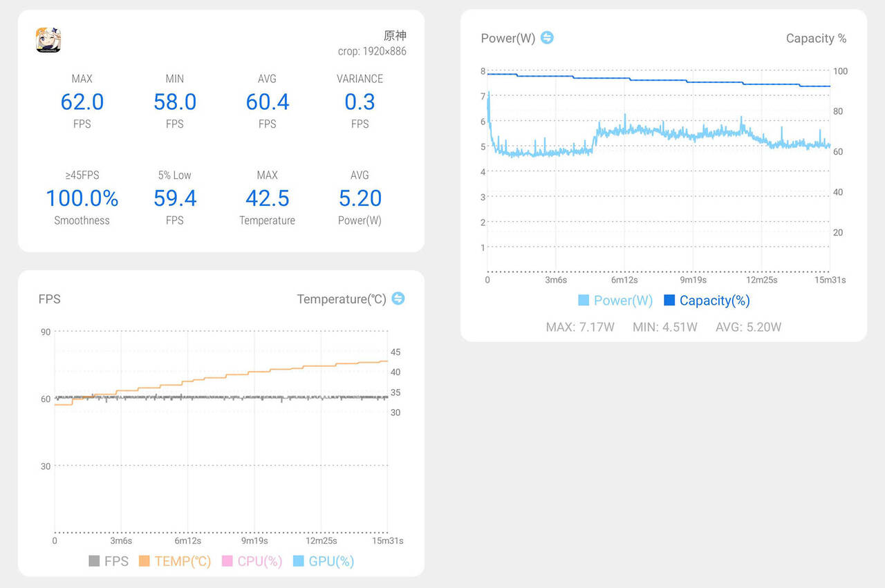Click the swap icon next to Temperature(℃)
This screenshot has height=588, width=885.
pos(398,298)
